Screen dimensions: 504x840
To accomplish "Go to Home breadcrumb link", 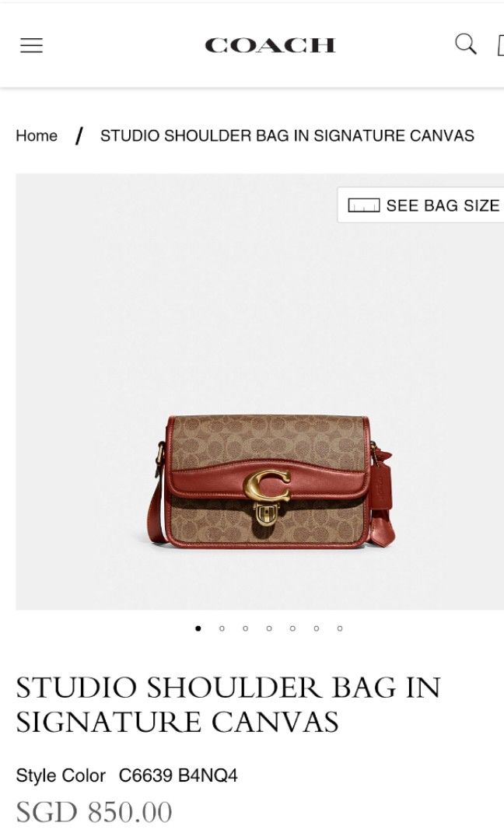I will (37, 135).
